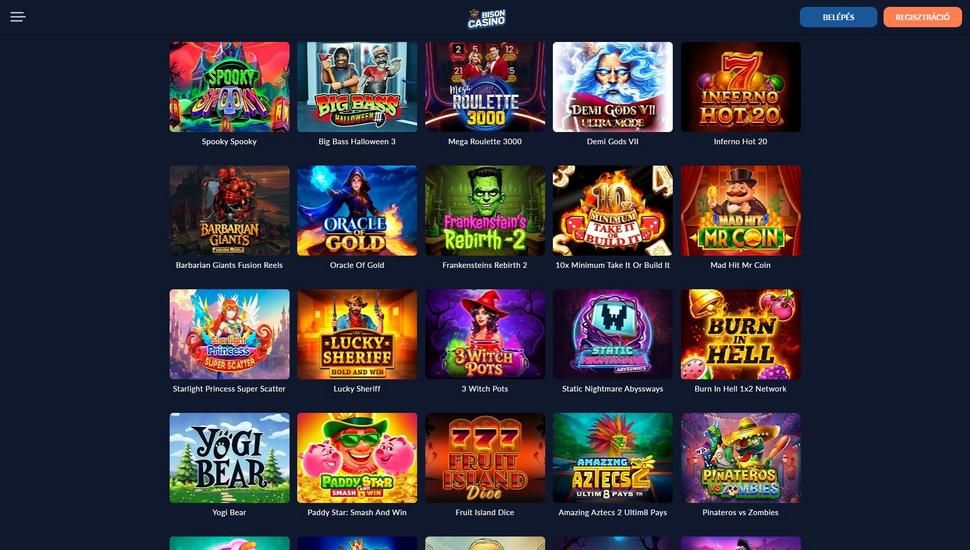Click the Belépés login button
Viewport: 970px width, 550px height.
click(838, 17)
